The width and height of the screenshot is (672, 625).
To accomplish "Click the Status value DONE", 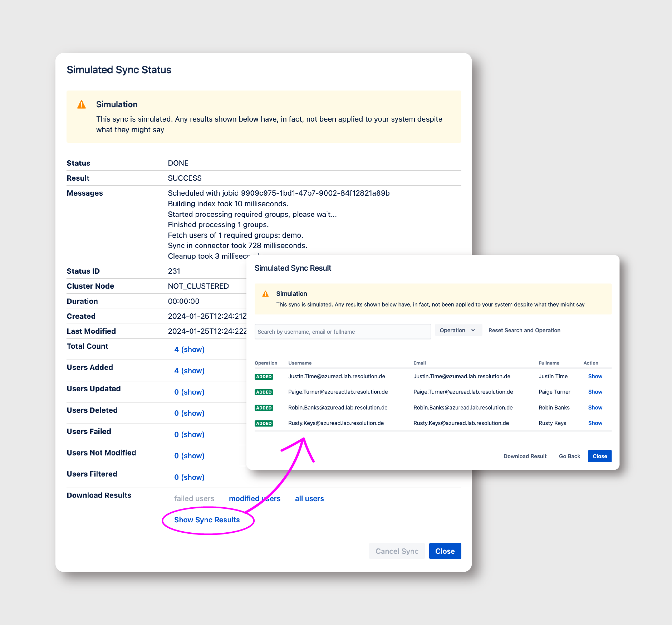I will 178,163.
